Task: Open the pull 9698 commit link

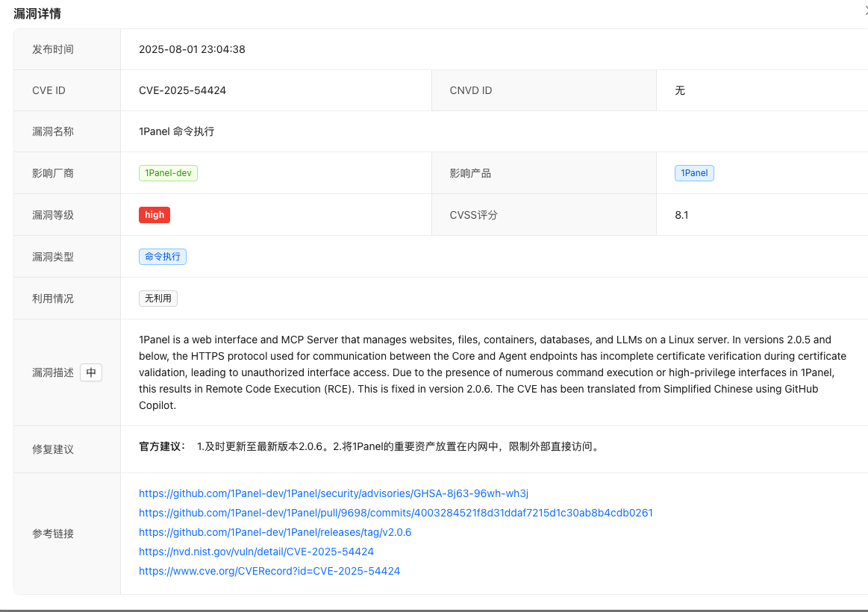Action: (396, 513)
